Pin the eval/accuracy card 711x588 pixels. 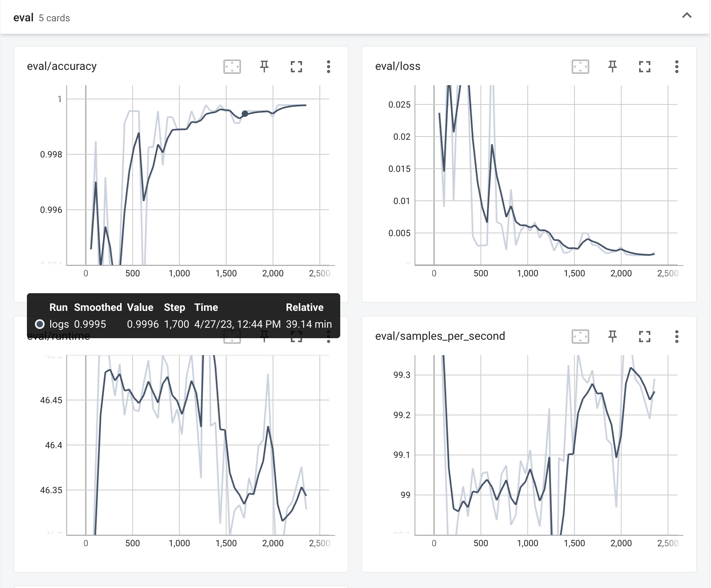coord(264,67)
